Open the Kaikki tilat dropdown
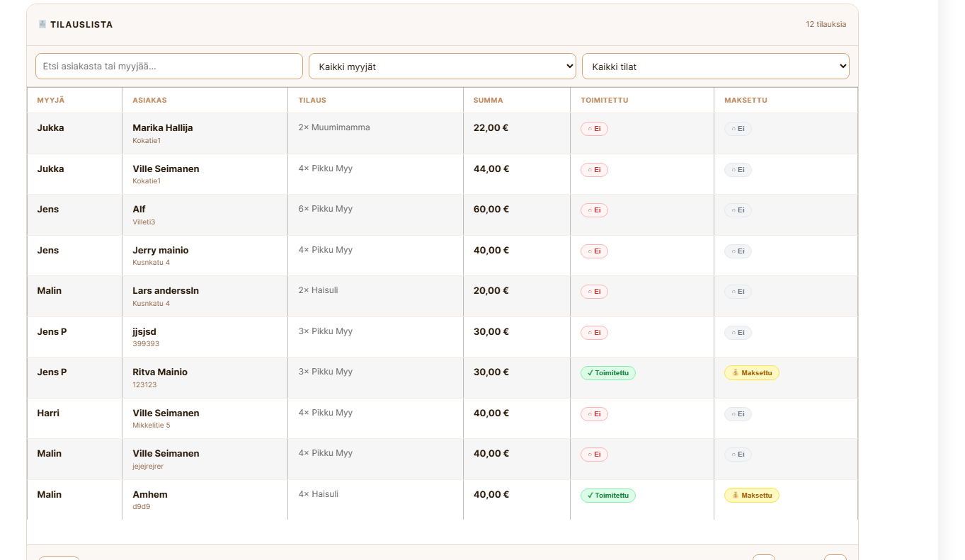The height and width of the screenshot is (560, 965). pos(716,66)
